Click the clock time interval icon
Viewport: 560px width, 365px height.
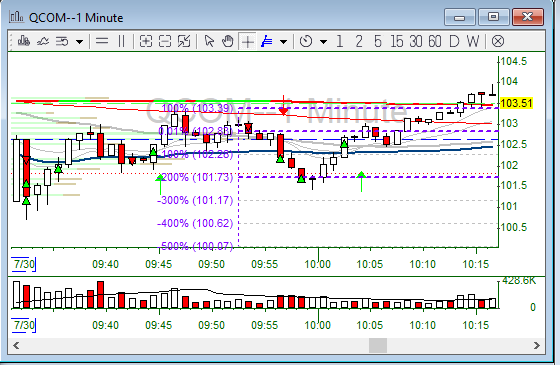306,41
